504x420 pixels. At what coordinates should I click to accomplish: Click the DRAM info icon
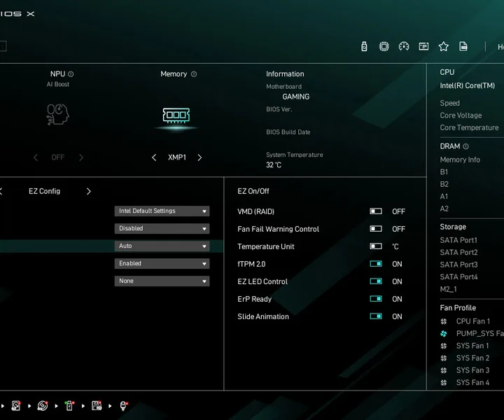465,146
